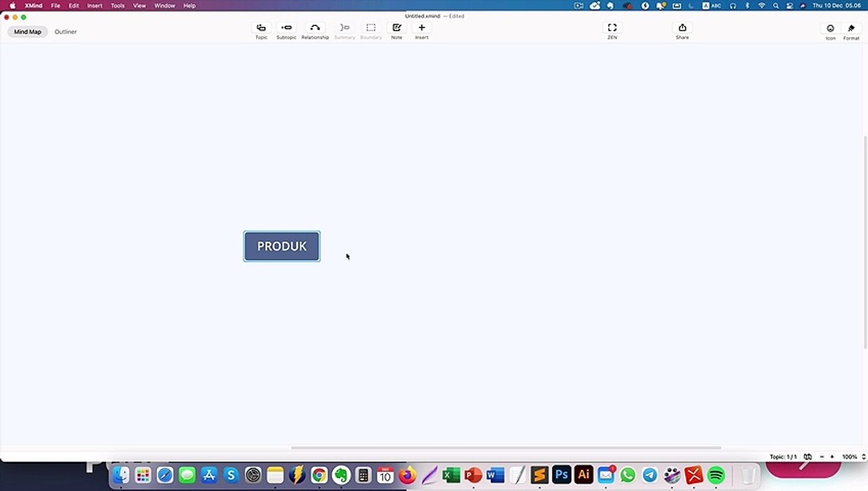Open the Window menu
Viewport: 868px width, 491px height.
pyautogui.click(x=164, y=5)
